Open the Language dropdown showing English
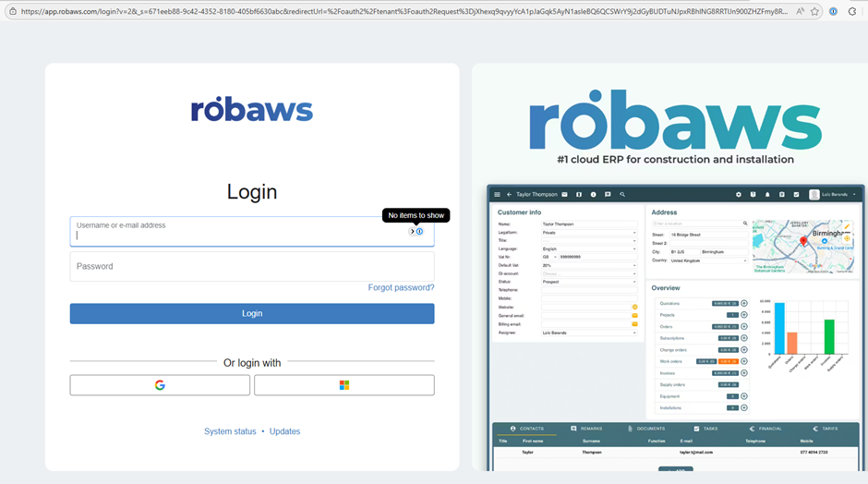Viewport: 868px width, 484px height. tap(589, 249)
